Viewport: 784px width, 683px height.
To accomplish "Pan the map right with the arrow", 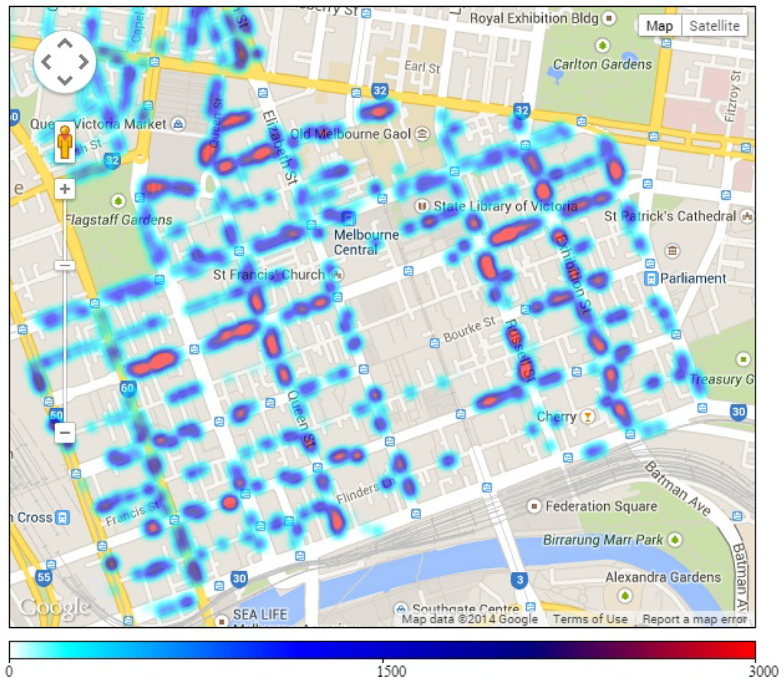I will point(83,62).
